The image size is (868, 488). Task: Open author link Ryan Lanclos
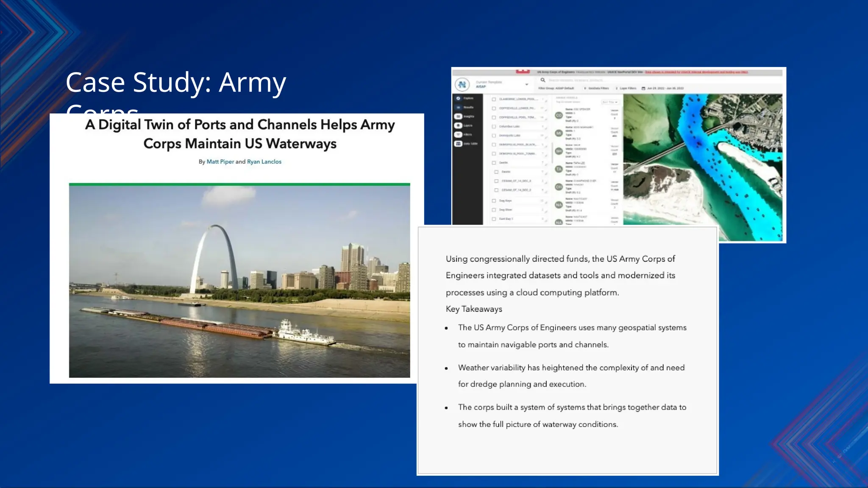point(264,162)
